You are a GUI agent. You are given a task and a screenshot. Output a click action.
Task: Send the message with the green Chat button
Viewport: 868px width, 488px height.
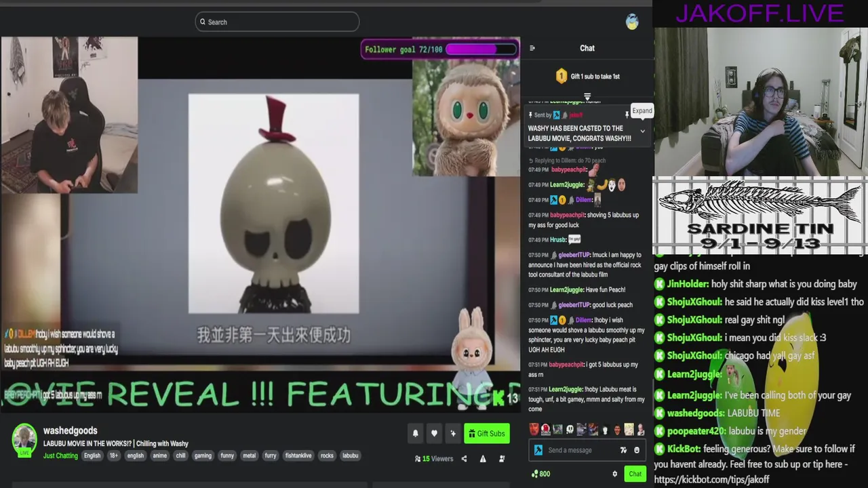(635, 474)
